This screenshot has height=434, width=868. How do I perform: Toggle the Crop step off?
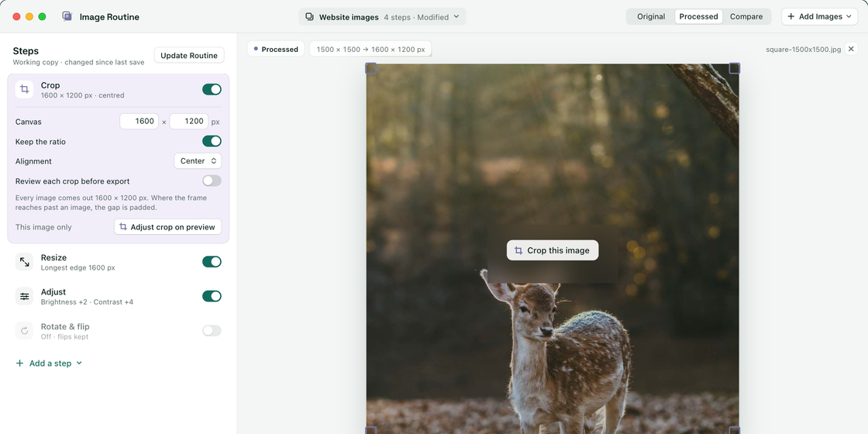click(212, 89)
